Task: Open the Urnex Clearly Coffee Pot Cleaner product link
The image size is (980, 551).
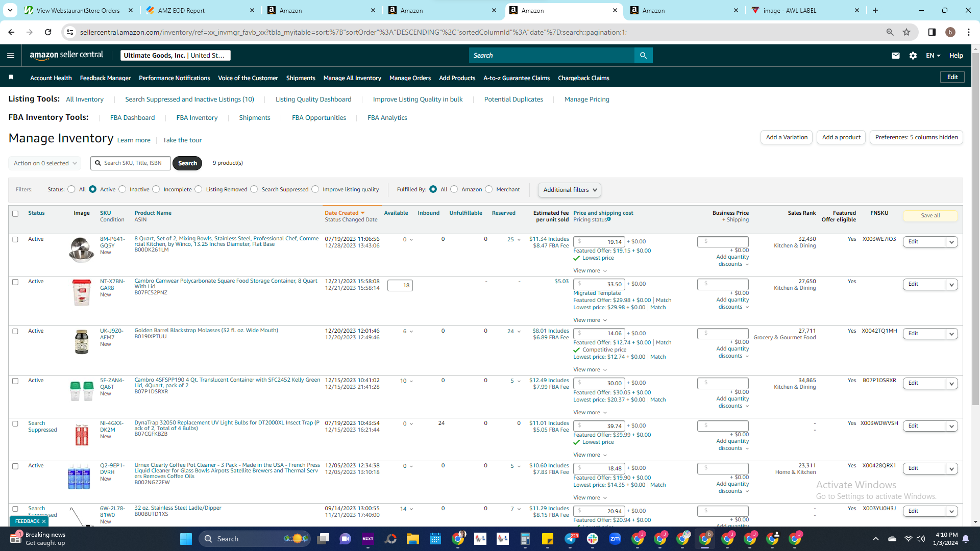Action: pos(227,470)
